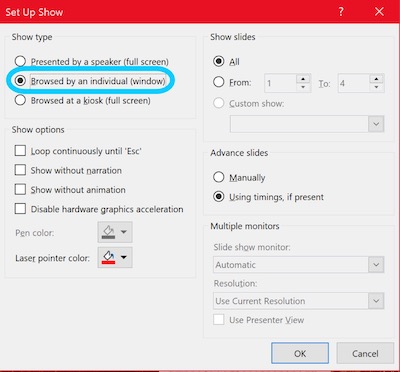Tick Show without animation checkbox
The width and height of the screenshot is (400, 372).
[x=20, y=189]
